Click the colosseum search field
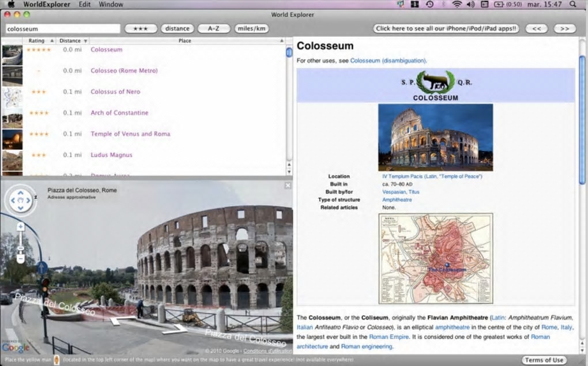 pyautogui.click(x=63, y=29)
